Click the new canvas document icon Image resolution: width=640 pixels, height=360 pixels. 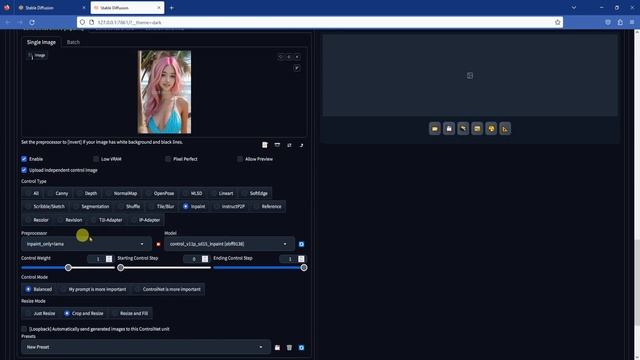[264, 145]
